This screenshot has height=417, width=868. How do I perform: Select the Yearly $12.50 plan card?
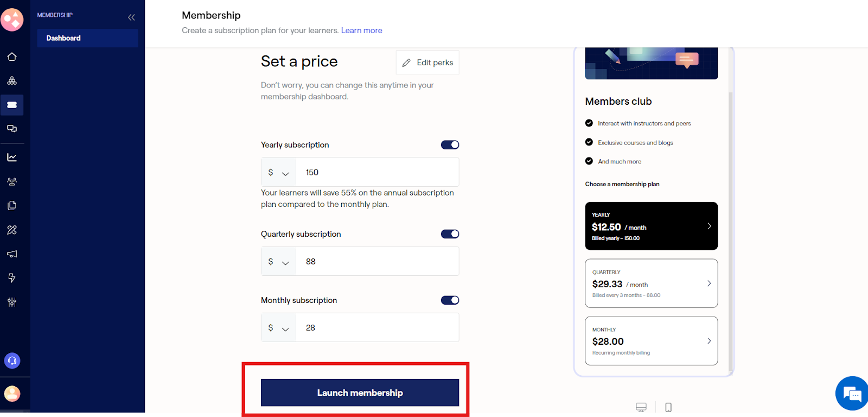[x=651, y=226]
